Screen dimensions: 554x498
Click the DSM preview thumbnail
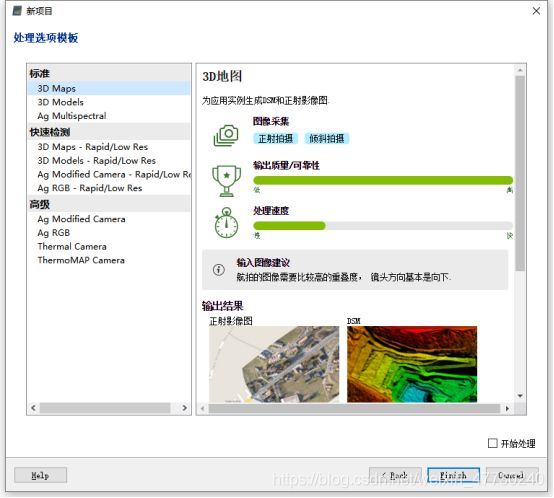[412, 364]
